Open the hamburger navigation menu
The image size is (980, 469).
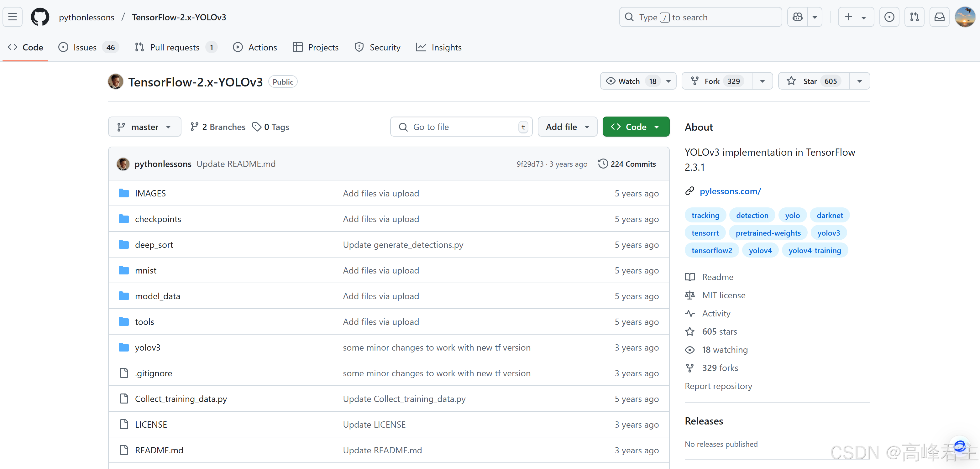pyautogui.click(x=13, y=17)
